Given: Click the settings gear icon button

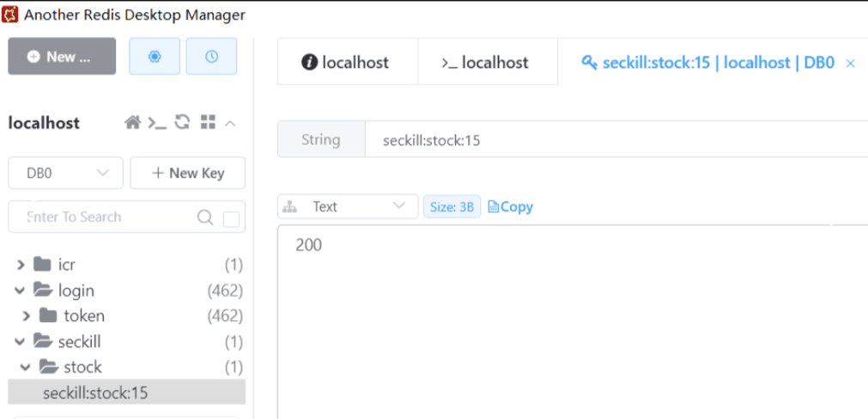Looking at the screenshot, I should [155, 56].
